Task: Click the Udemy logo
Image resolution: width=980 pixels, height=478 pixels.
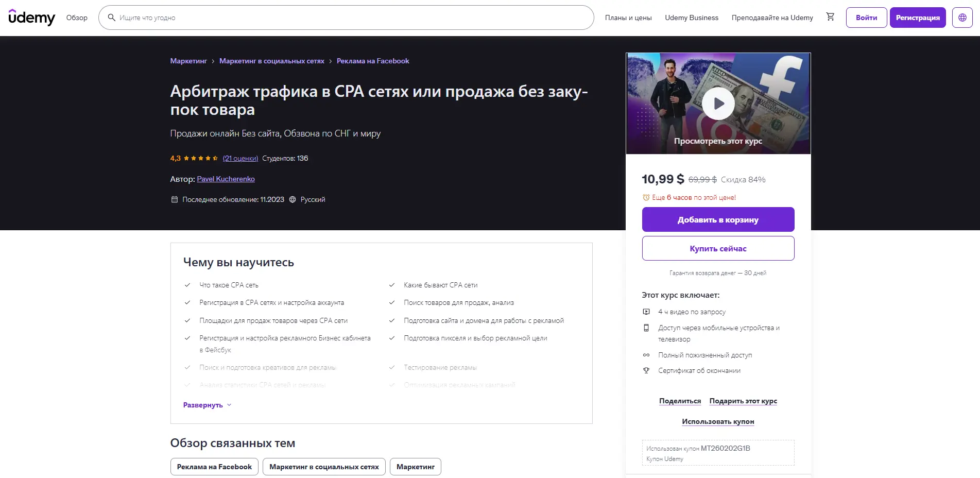Action: tap(31, 17)
